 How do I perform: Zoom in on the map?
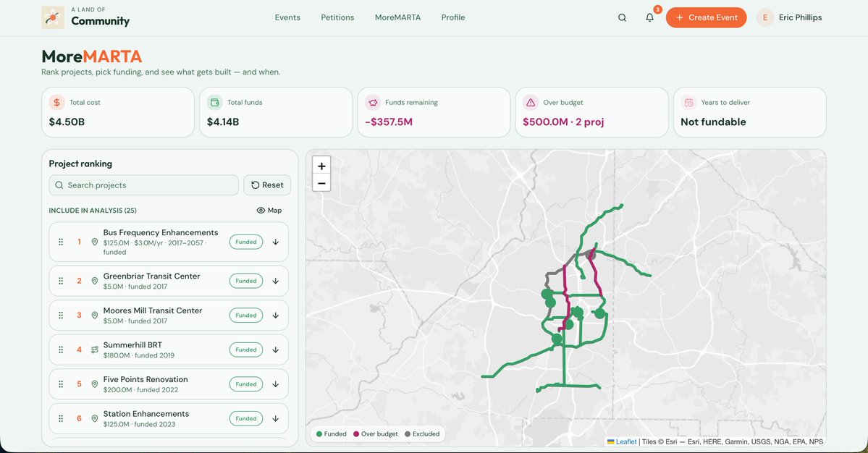tap(321, 166)
